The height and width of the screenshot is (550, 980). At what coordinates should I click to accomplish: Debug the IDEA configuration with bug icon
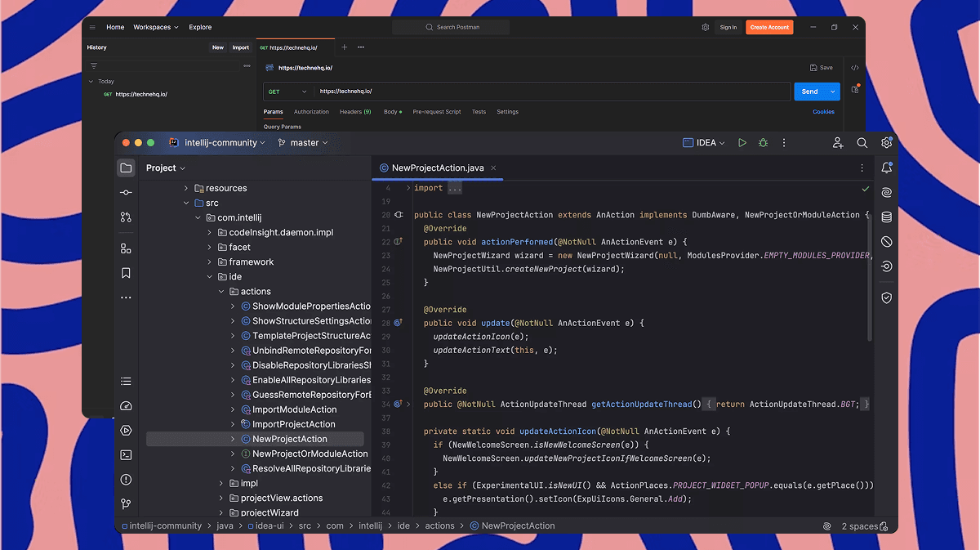click(x=763, y=143)
